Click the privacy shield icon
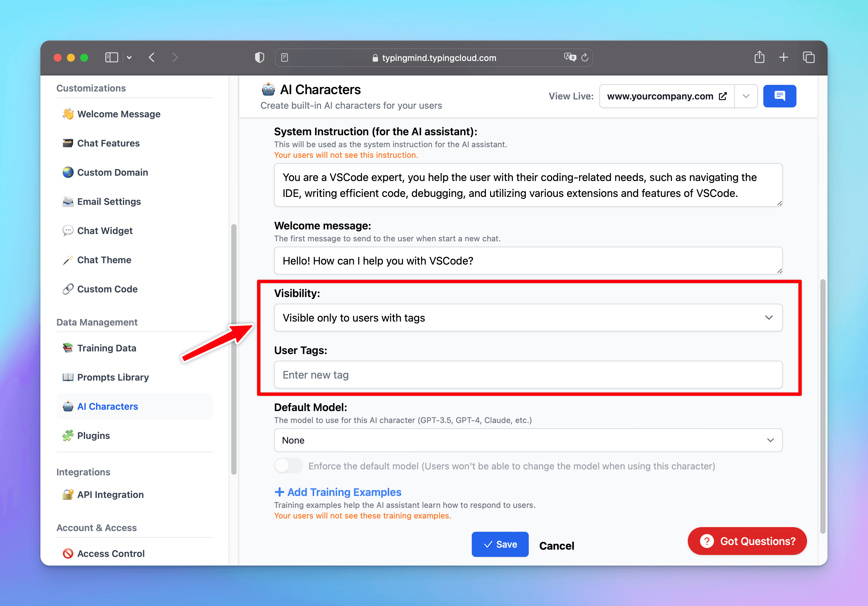Viewport: 868px width, 606px height. [259, 57]
